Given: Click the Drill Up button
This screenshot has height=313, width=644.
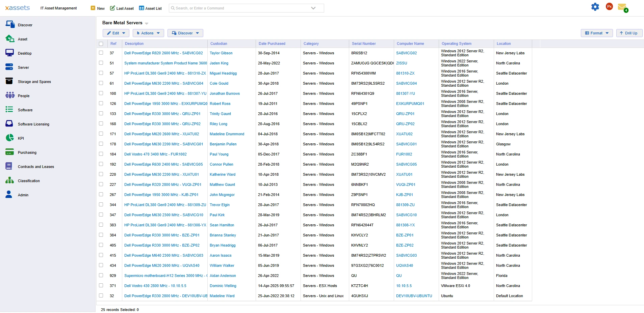Looking at the screenshot, I should coord(629,33).
